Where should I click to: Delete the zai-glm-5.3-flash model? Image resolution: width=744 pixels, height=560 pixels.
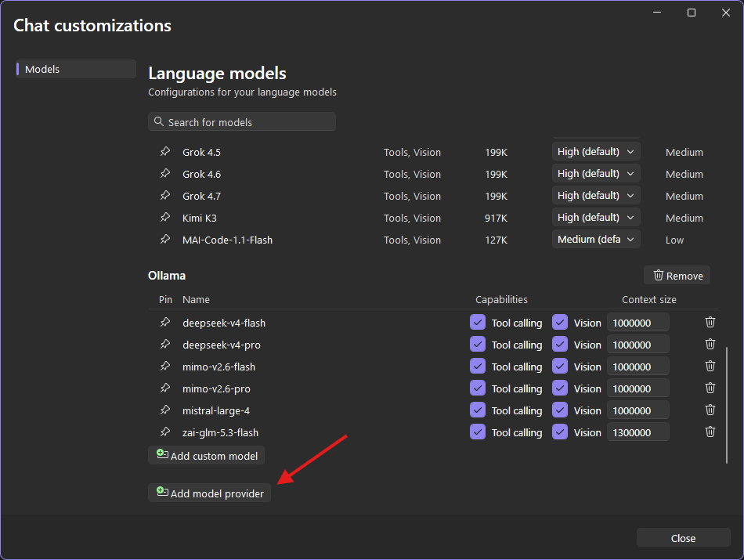tap(710, 432)
